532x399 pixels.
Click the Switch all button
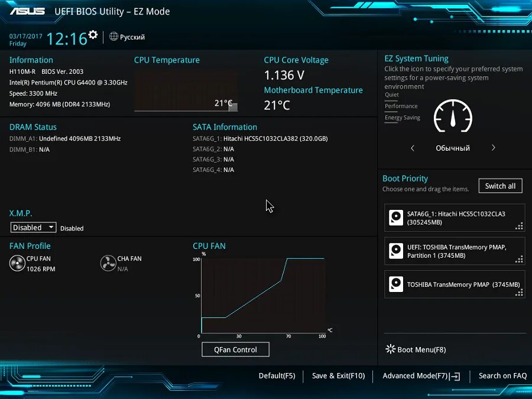tap(500, 186)
